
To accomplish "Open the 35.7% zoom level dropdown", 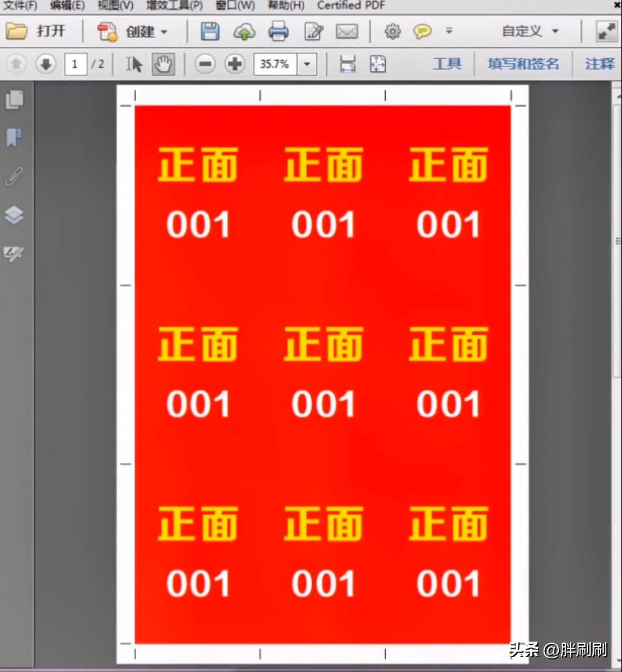I will (307, 63).
